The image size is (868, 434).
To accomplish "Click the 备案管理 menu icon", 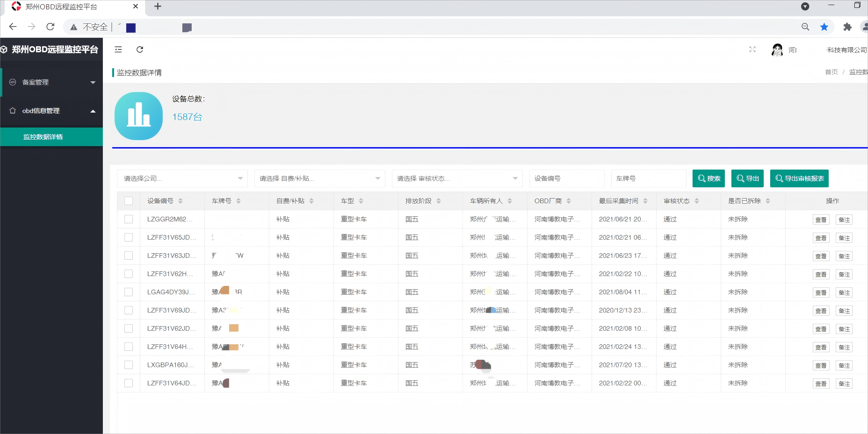I will (13, 82).
